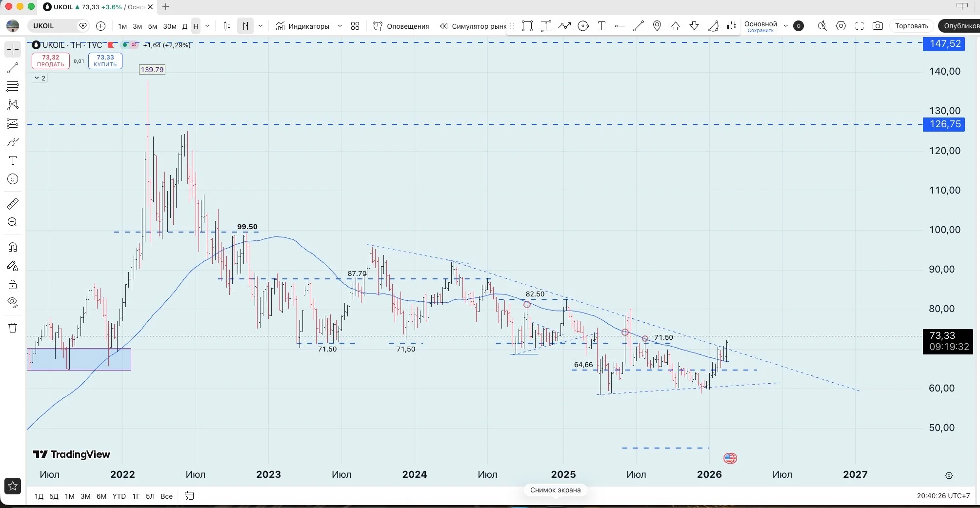Click the Торговать button
The image size is (980, 508).
911,26
